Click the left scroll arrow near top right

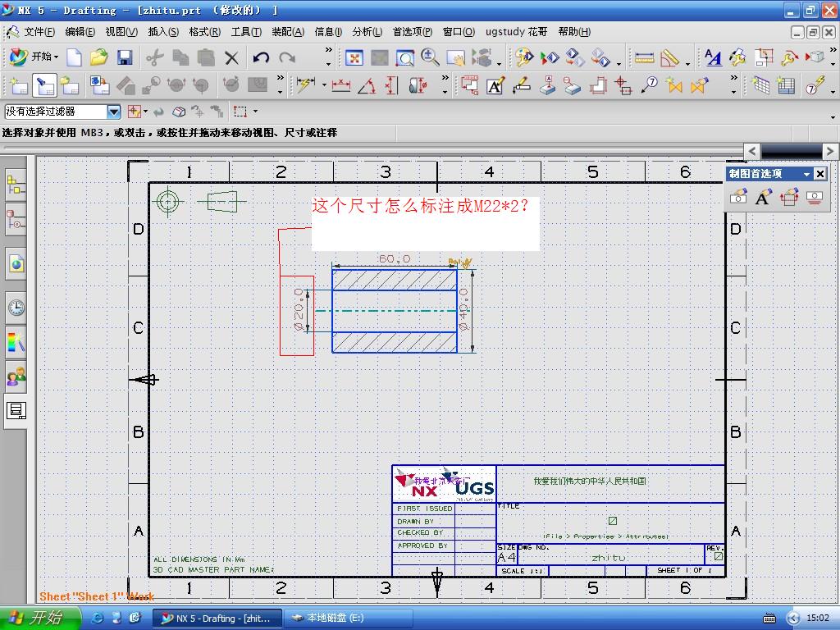tap(751, 151)
